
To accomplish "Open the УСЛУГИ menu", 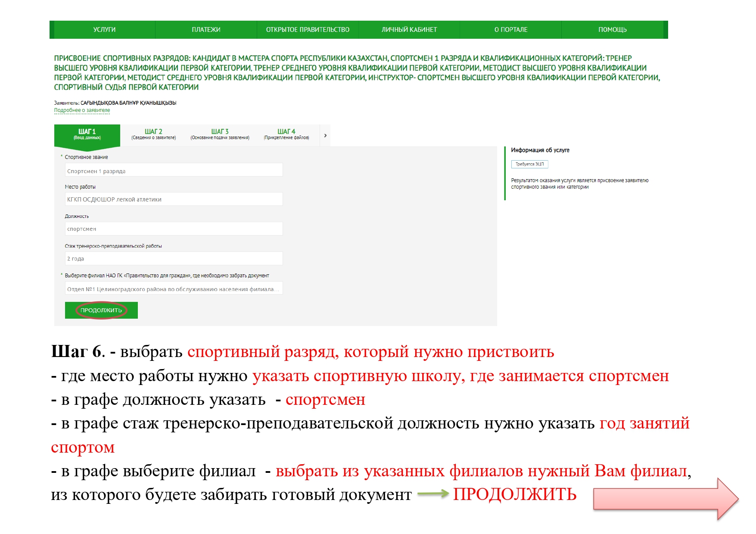I will [x=104, y=30].
